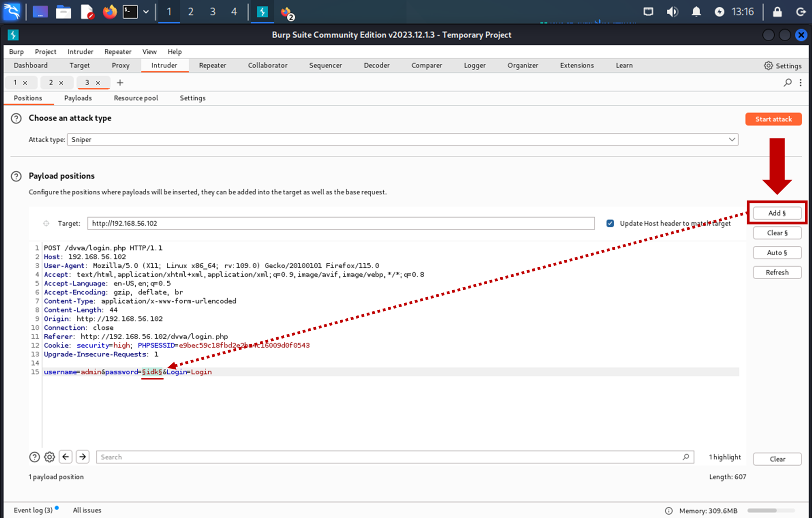The width and height of the screenshot is (812, 518).
Task: Expand the Attack type Sniper dropdown
Action: pos(402,140)
